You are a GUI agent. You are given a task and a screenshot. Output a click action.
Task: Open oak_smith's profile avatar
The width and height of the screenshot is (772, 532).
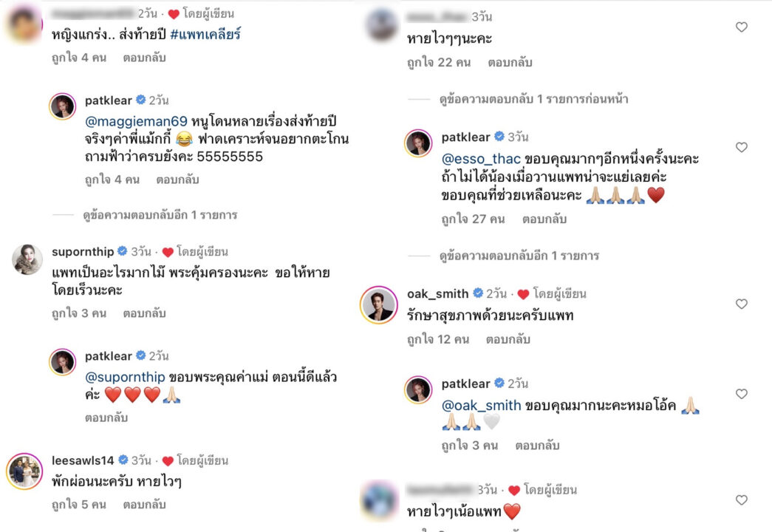(378, 304)
